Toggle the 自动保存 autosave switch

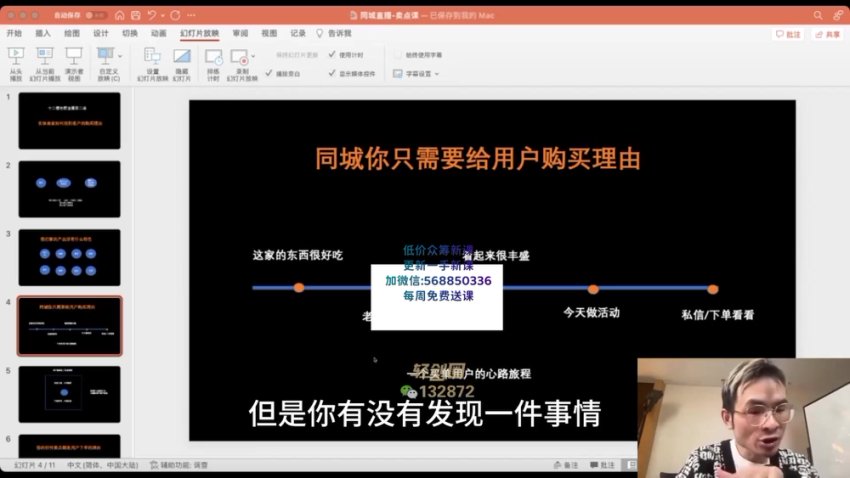tap(95, 15)
